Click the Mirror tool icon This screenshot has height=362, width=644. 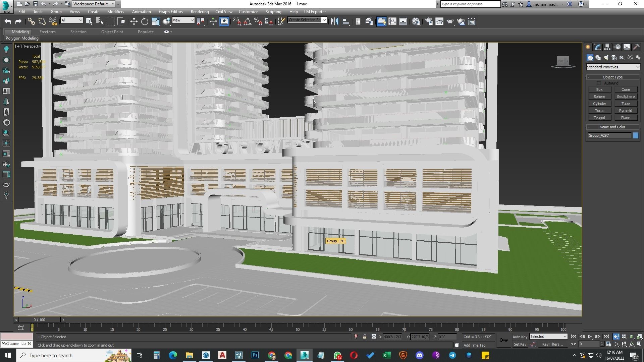click(334, 21)
